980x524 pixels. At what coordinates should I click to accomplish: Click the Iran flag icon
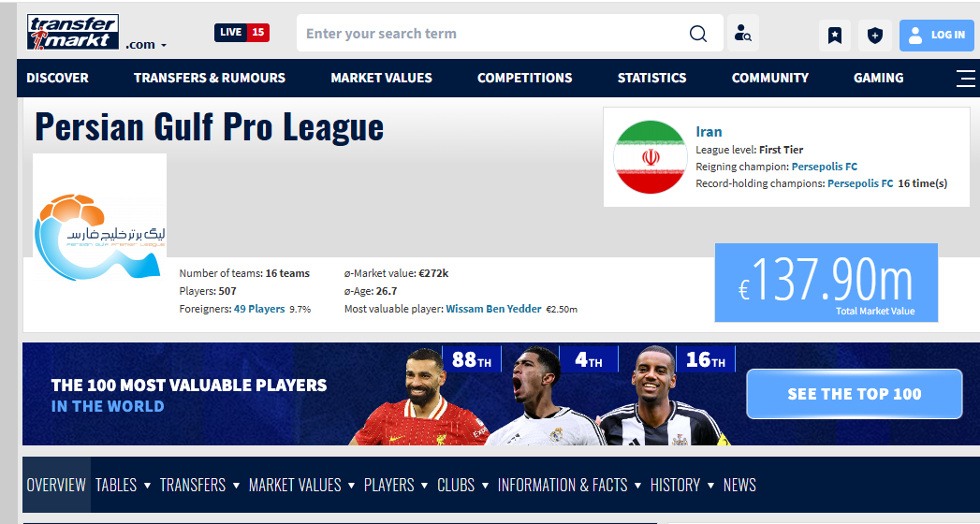point(651,157)
